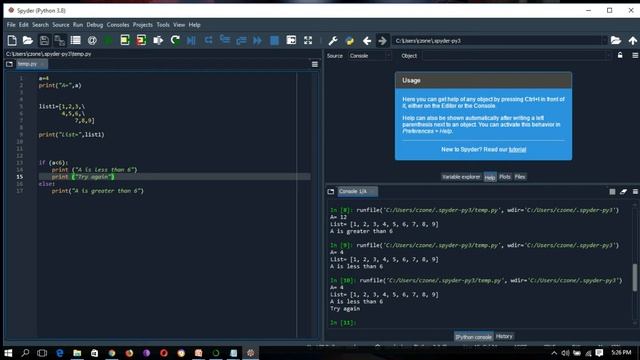Toggle fullscreen mode from toolbar
Viewport: 640px width, 360px height.
pos(308,40)
